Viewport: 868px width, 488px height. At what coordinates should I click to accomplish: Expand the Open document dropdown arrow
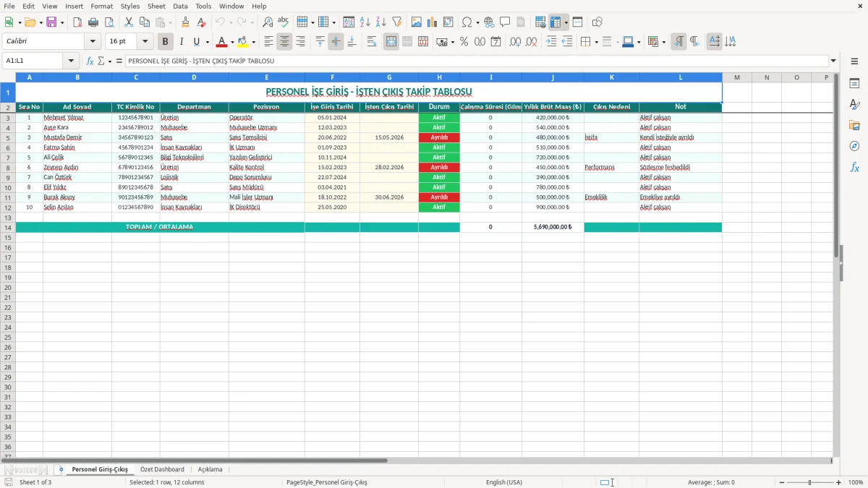pyautogui.click(x=41, y=22)
